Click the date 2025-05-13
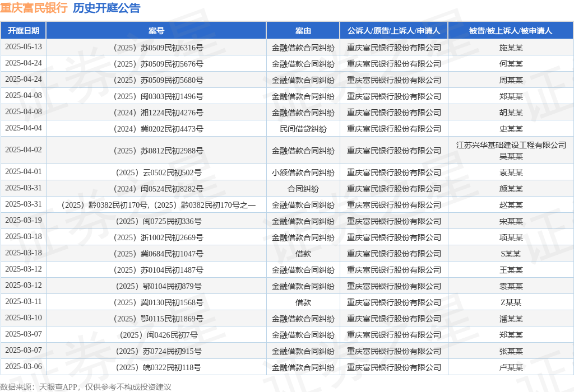 pyautogui.click(x=24, y=47)
